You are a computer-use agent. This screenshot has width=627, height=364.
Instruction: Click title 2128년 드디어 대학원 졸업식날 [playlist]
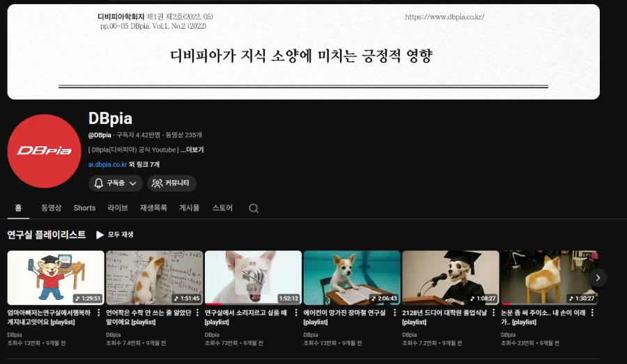444,317
